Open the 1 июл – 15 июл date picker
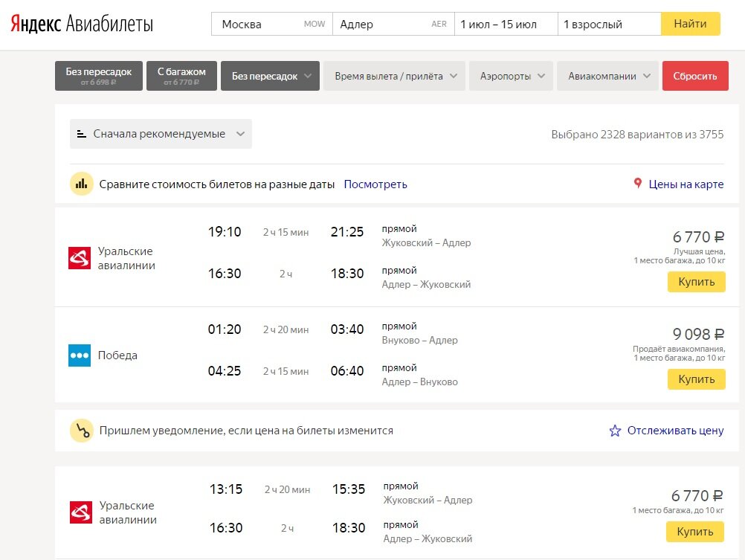Screen dimensions: 745x560 506,24
